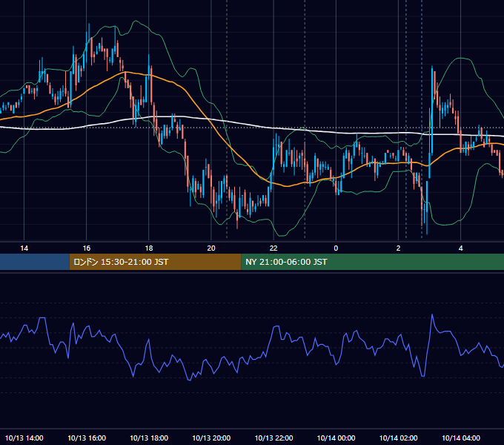Click the 10/13 20:00 date label

[x=211, y=438]
